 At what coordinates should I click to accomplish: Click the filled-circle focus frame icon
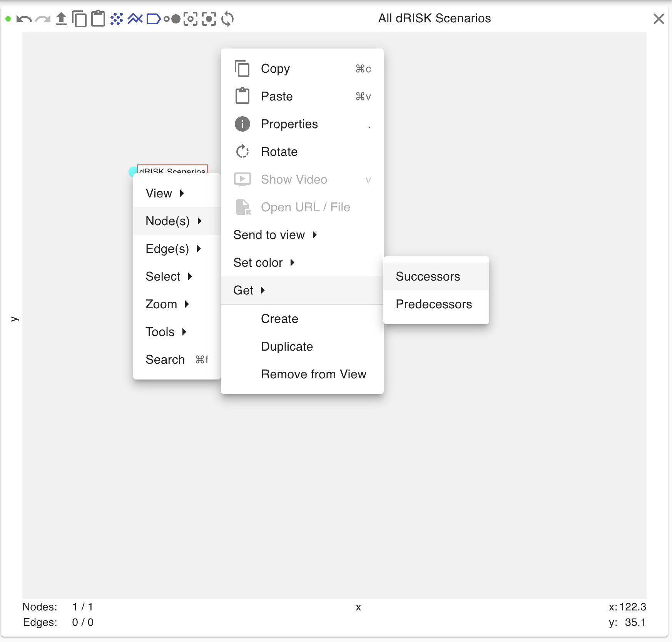(209, 19)
